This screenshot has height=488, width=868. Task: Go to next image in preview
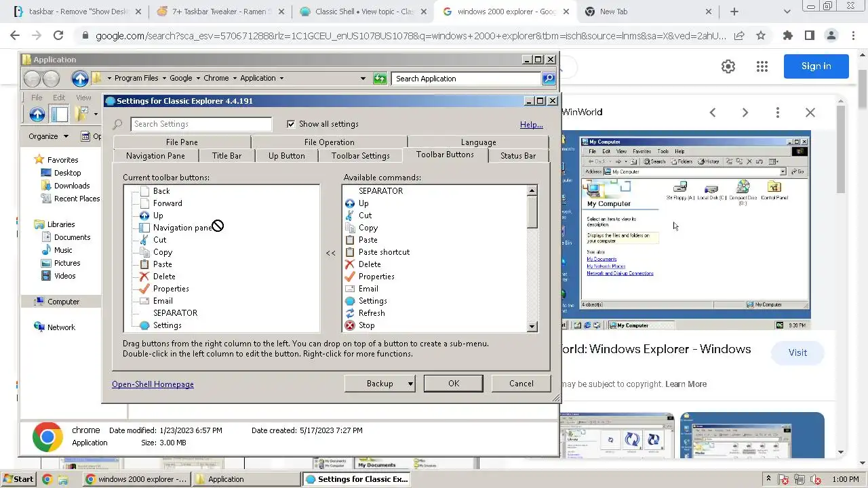745,113
